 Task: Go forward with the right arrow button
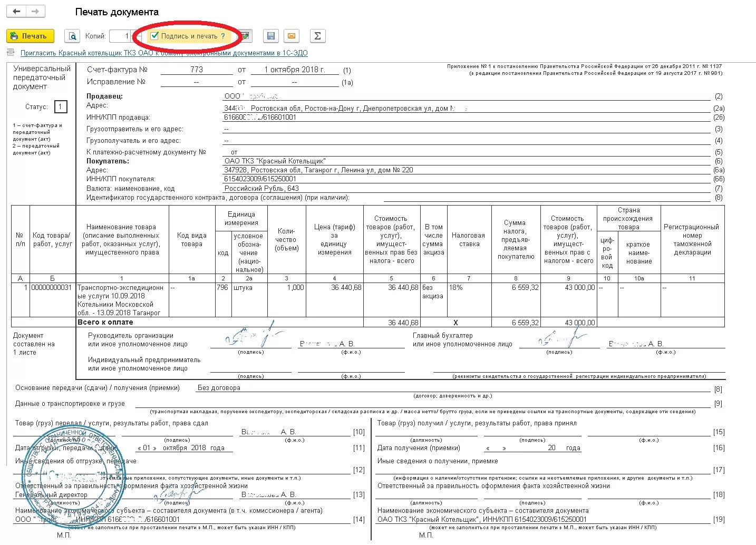click(35, 11)
